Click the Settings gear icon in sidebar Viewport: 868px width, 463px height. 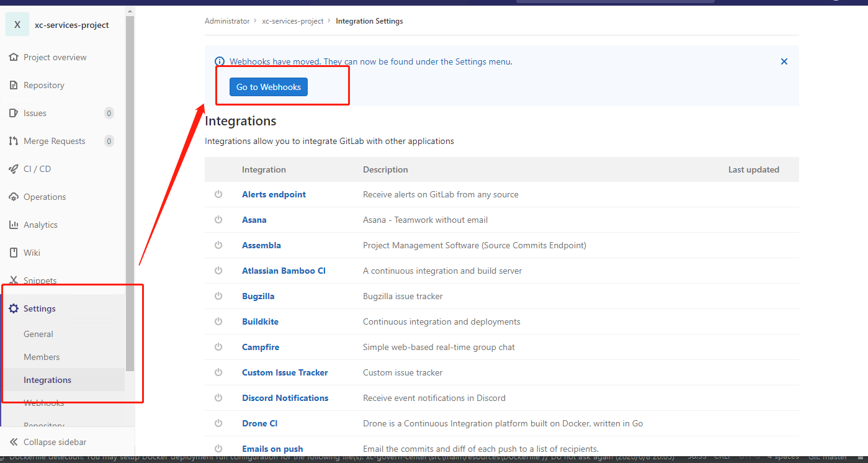(x=14, y=308)
